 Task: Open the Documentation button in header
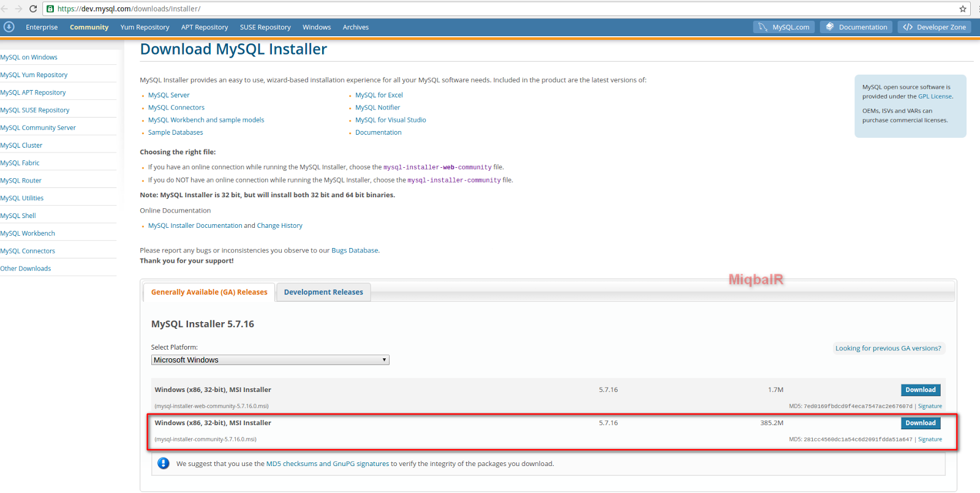[x=856, y=27]
